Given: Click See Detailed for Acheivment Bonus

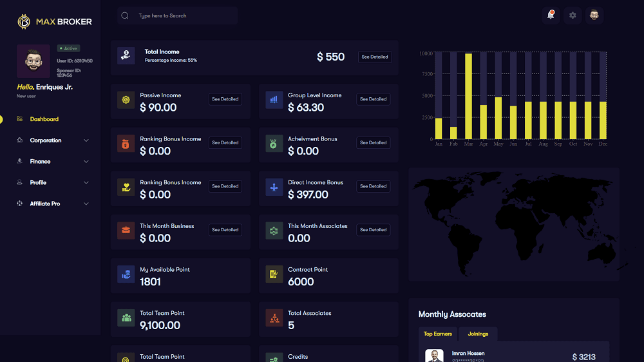Looking at the screenshot, I should 373,142.
